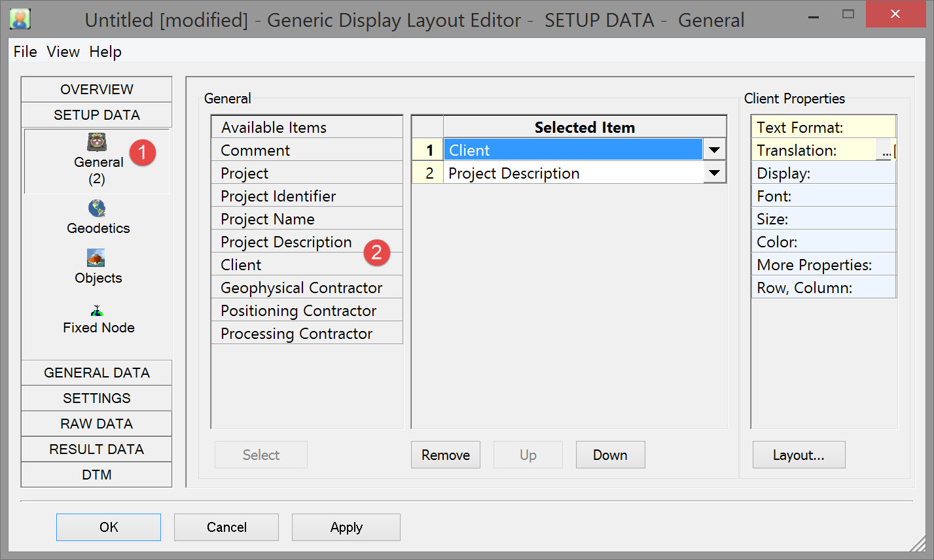The image size is (934, 560).
Task: Open the Project Description row dropdown
Action: click(714, 173)
